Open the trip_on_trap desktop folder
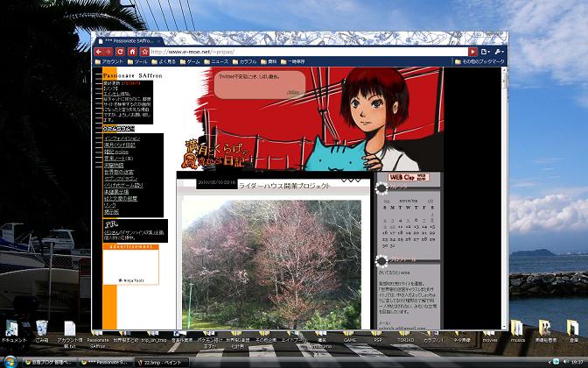 tap(154, 337)
